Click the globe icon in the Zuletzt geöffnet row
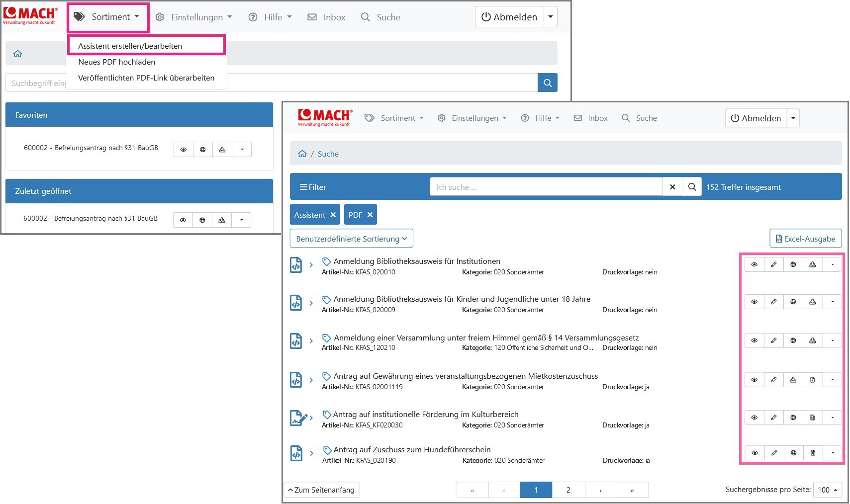 click(202, 220)
